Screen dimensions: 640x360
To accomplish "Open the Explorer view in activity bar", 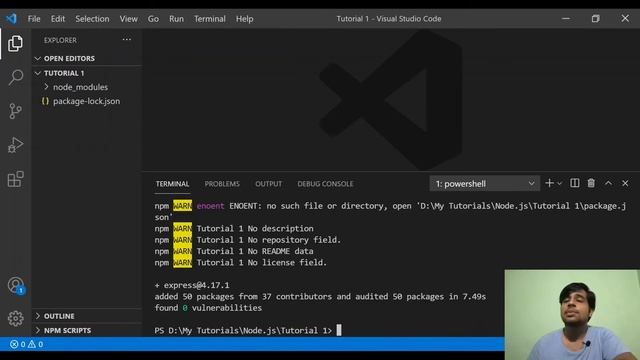I will click(x=15, y=43).
